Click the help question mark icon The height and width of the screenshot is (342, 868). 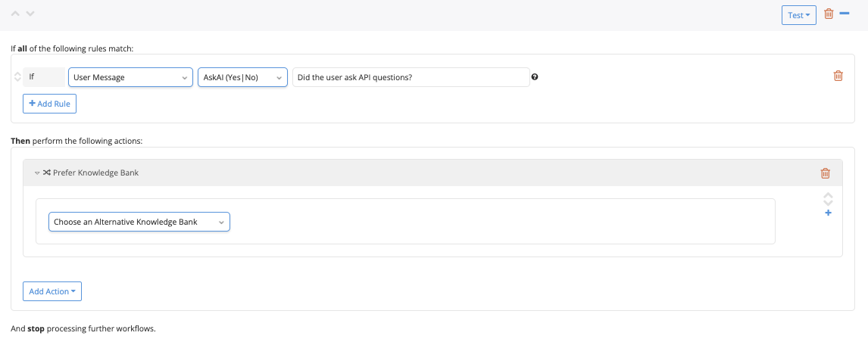coord(535,77)
